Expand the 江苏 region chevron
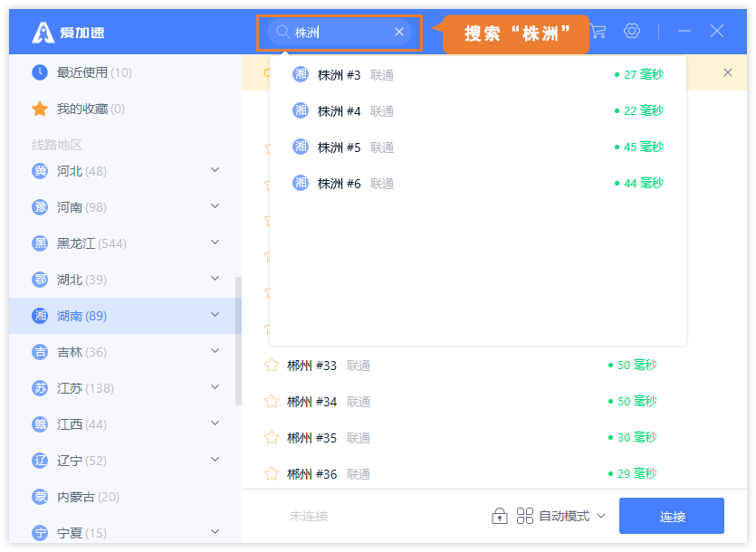 click(x=215, y=387)
